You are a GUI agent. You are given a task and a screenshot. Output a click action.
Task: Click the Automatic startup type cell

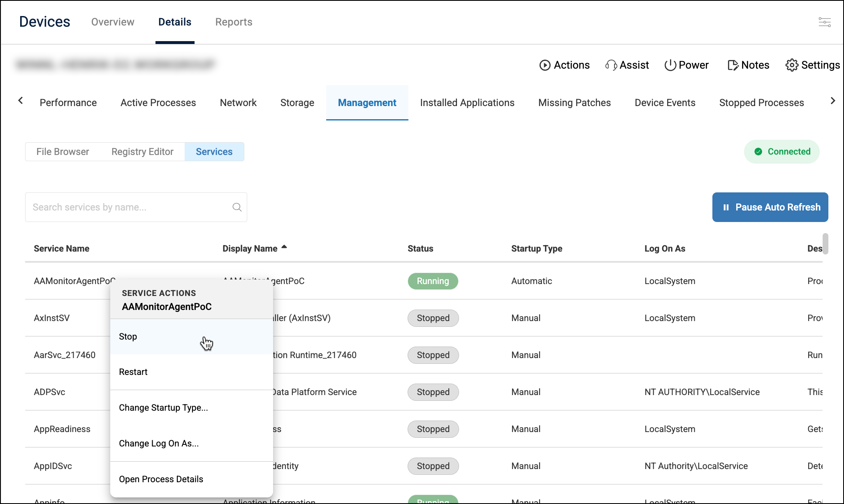tap(532, 281)
